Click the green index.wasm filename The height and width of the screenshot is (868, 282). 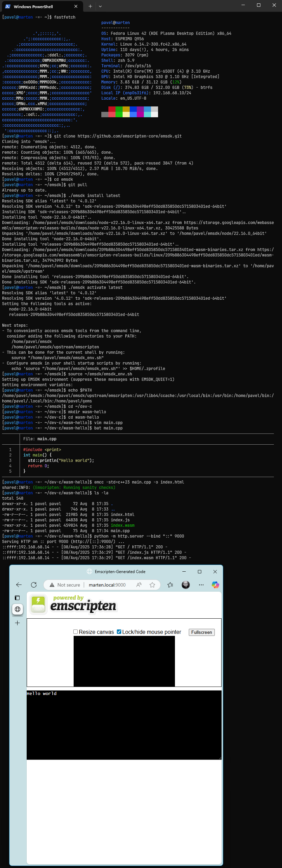pyautogui.click(x=123, y=525)
